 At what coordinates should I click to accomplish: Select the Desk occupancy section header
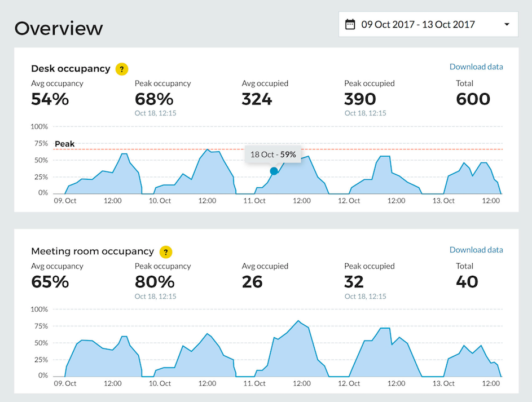(71, 69)
